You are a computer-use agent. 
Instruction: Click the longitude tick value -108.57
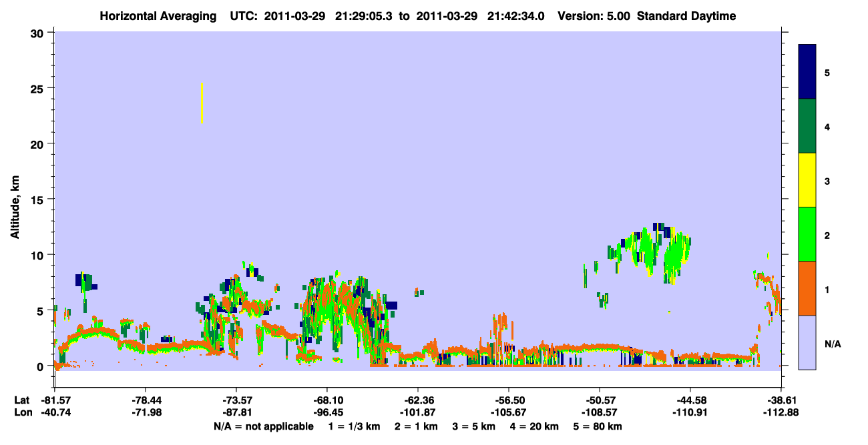coord(600,412)
